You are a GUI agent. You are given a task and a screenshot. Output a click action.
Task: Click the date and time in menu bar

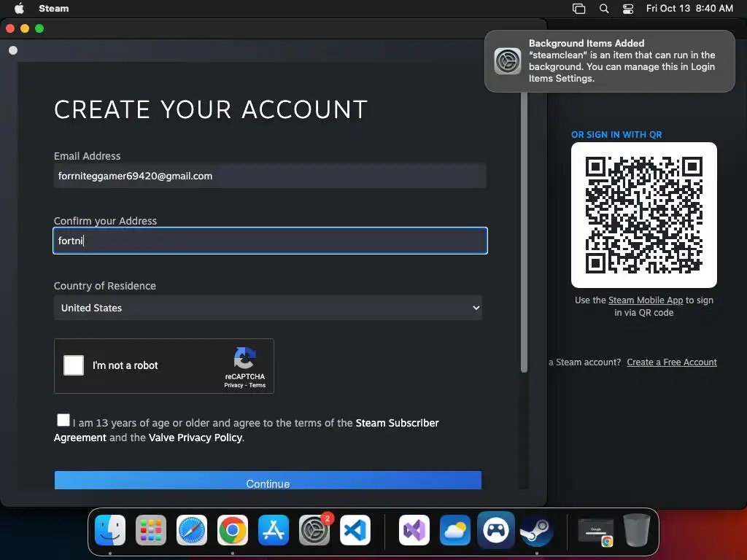[x=689, y=8]
